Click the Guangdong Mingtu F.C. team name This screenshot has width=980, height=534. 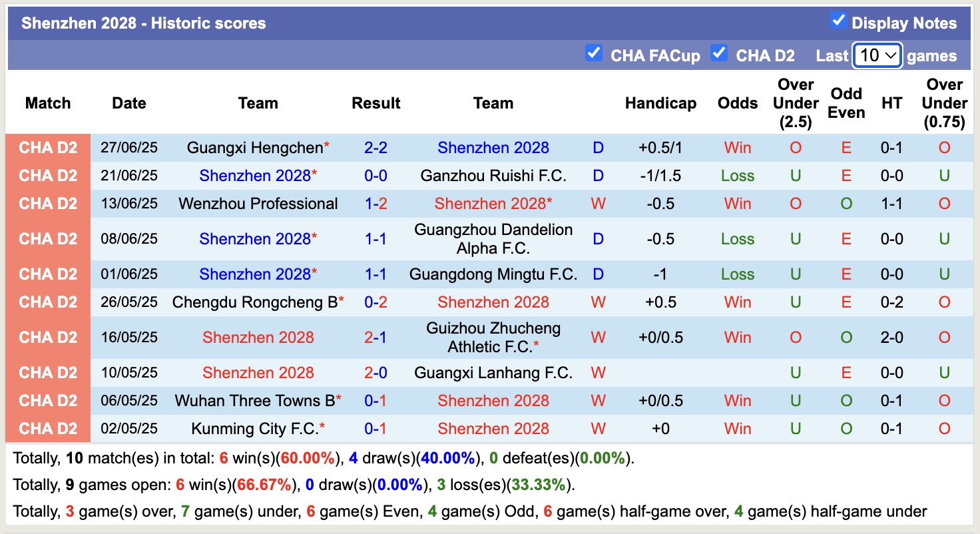click(x=493, y=274)
